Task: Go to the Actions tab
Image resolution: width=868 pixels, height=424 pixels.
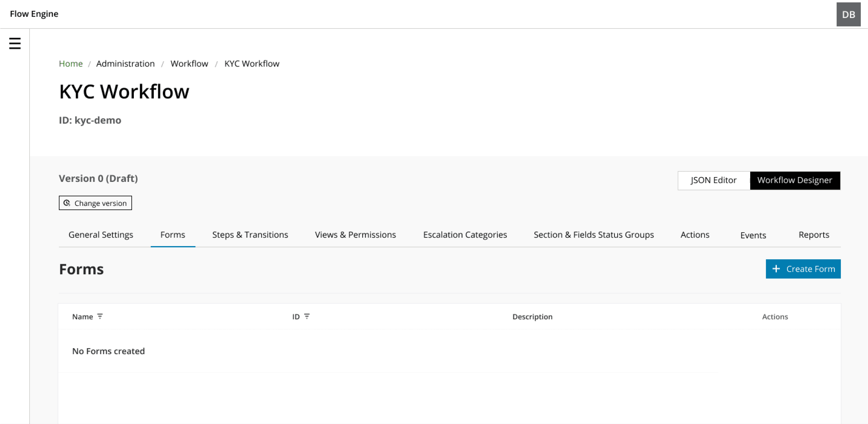Action: (x=695, y=235)
